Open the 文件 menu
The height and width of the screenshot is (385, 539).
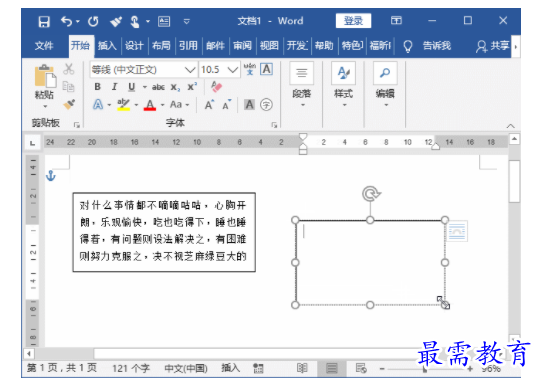pyautogui.click(x=44, y=45)
